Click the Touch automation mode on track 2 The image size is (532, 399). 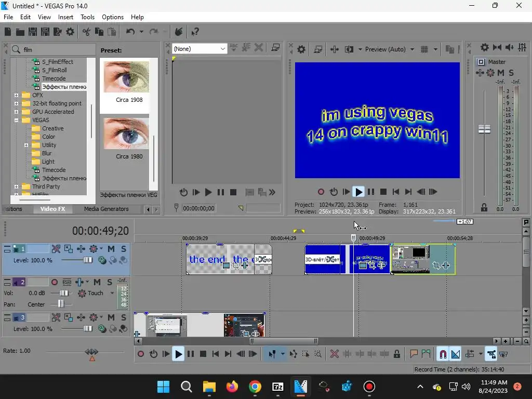pyautogui.click(x=95, y=293)
